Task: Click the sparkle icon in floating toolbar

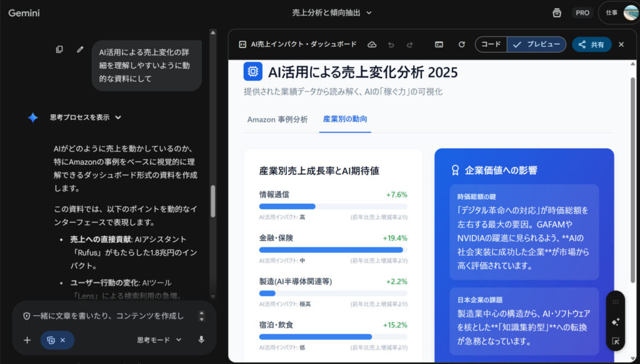Action: [x=615, y=322]
